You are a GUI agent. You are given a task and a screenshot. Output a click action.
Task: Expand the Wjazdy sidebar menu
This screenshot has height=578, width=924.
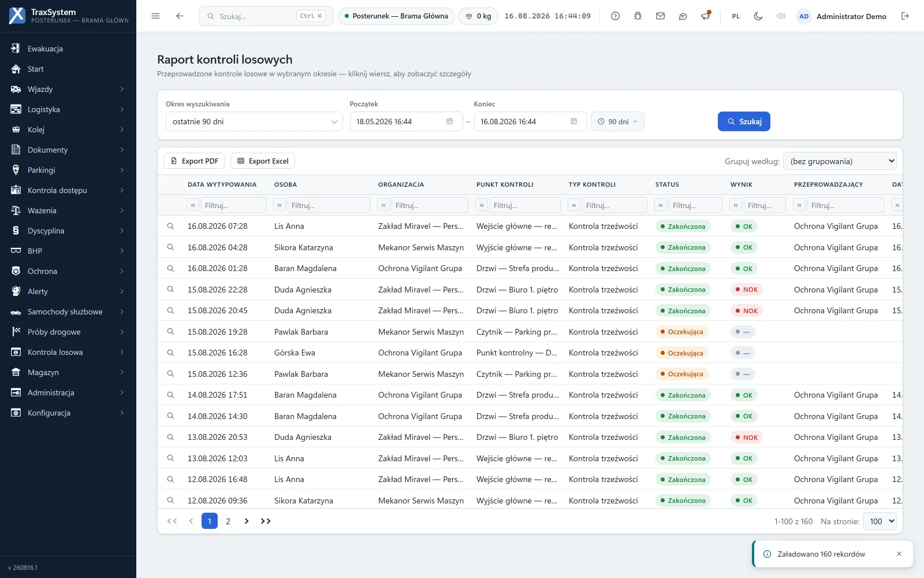pos(68,89)
